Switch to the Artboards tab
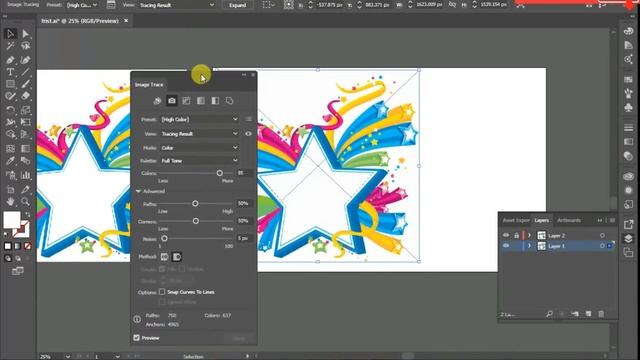Image resolution: width=640 pixels, height=360 pixels. (x=569, y=220)
